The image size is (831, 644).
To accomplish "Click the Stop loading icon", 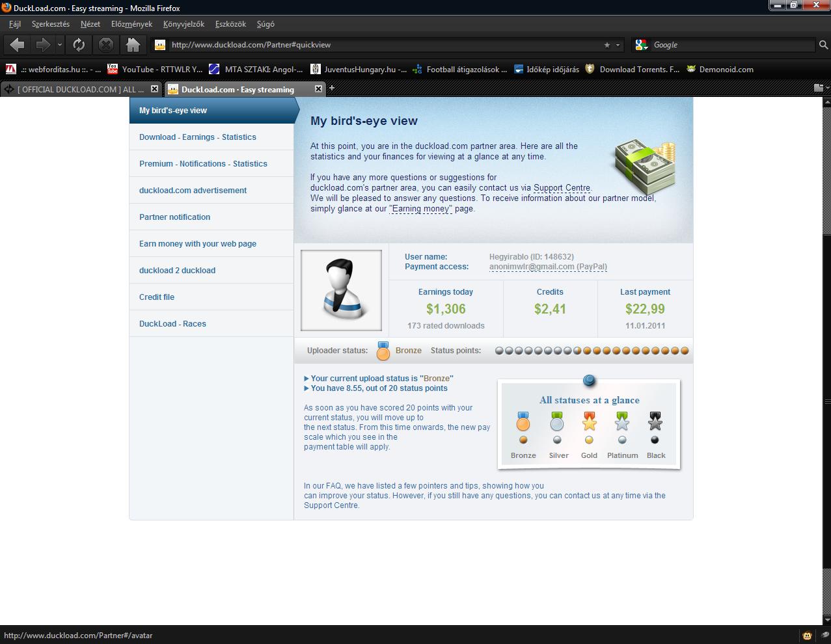I will click(x=105, y=44).
